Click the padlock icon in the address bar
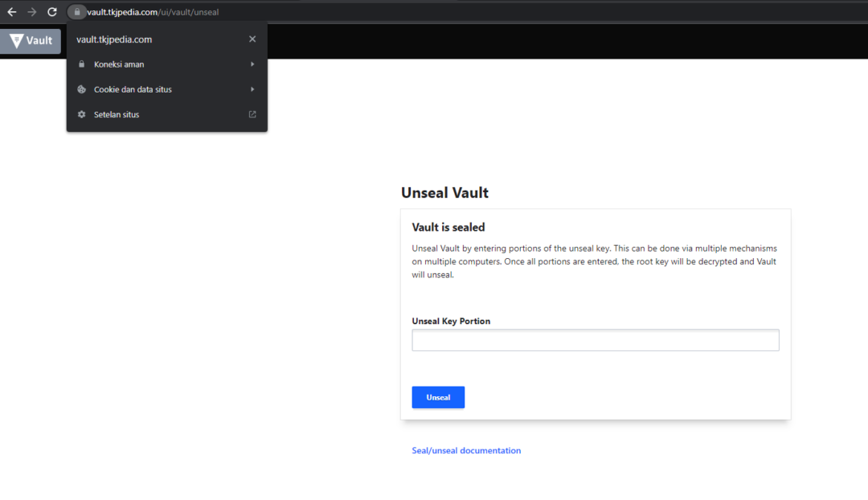This screenshot has width=868, height=500. (x=76, y=12)
